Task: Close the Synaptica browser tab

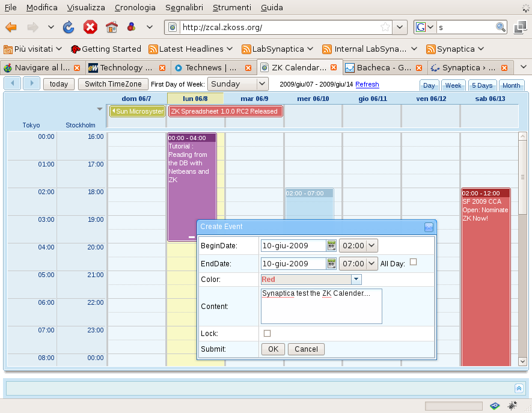Action: (504, 68)
